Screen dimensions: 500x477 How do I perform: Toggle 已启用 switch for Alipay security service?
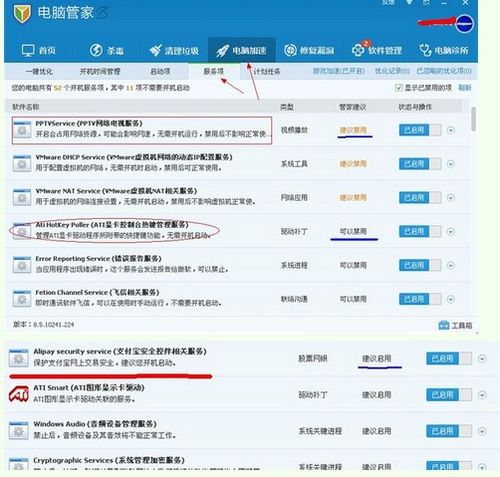tap(449, 358)
